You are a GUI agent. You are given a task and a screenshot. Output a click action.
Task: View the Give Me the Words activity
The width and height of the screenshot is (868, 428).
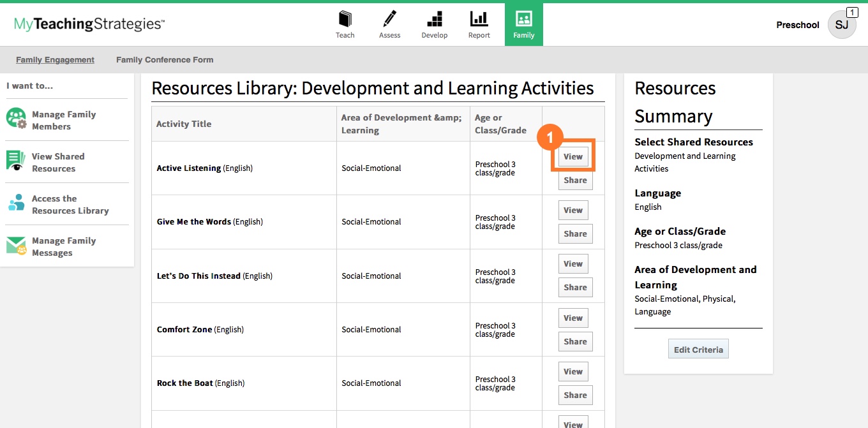(573, 210)
